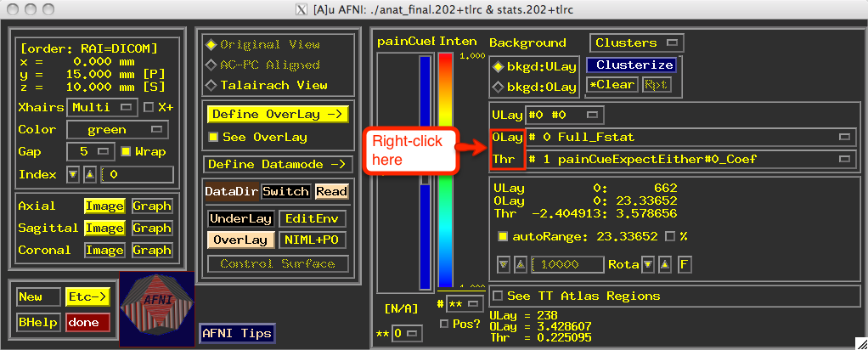The height and width of the screenshot is (350, 868).
Task: Open the Gap 5 dropdown
Action: pyautogui.click(x=92, y=152)
